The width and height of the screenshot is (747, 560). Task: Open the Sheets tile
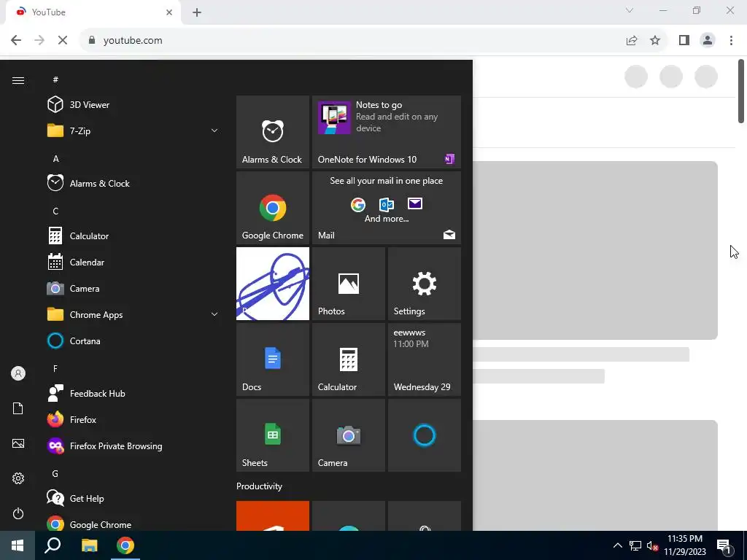(273, 435)
